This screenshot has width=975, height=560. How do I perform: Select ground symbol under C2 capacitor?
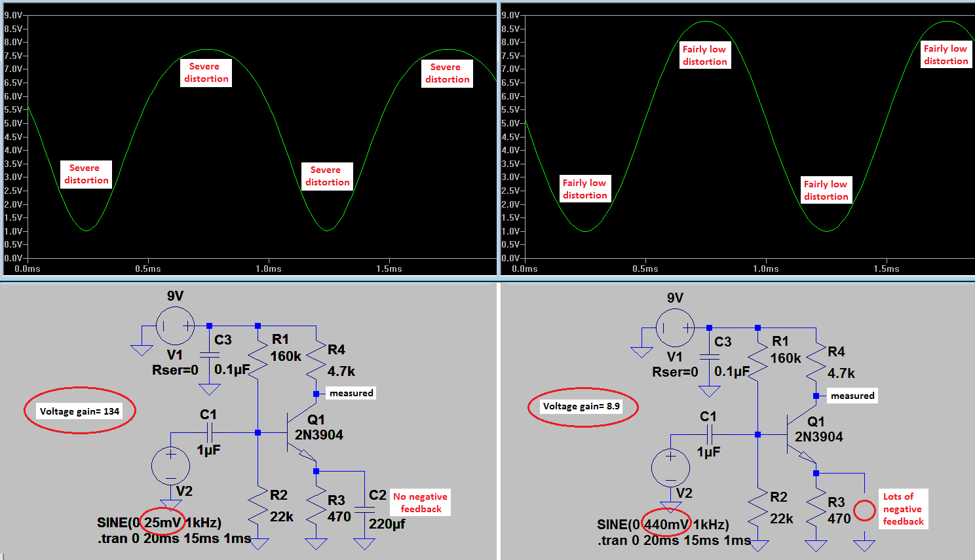click(x=364, y=544)
